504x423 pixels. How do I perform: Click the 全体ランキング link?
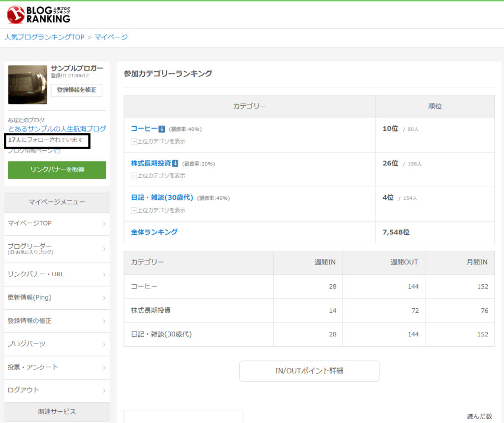coord(154,232)
